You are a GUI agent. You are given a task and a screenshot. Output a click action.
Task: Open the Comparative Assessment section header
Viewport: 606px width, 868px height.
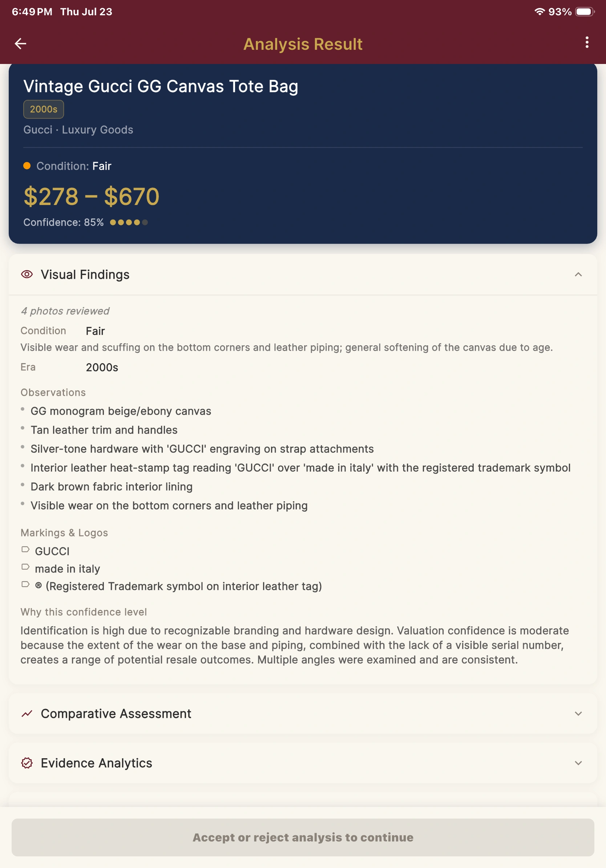303,714
